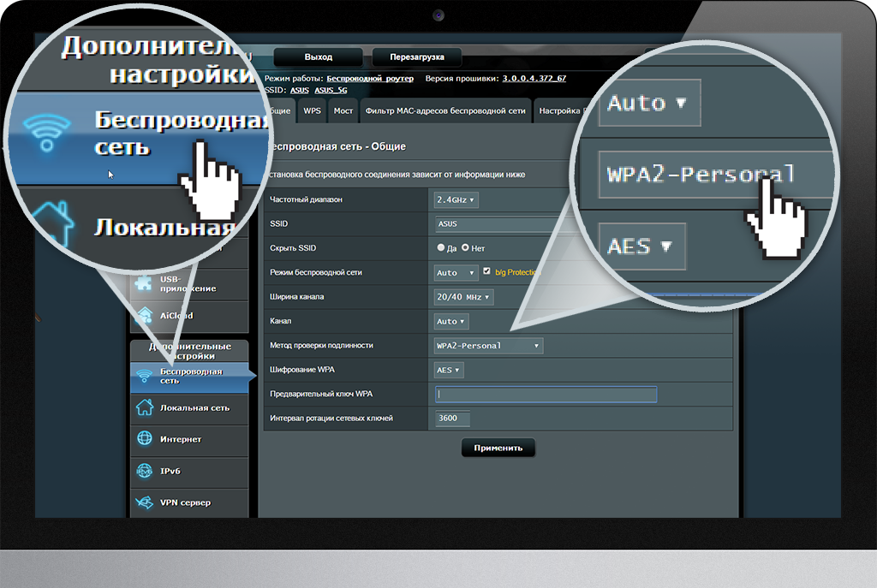877x588 pixels.
Task: Open AiCloud via its cloud icon
Action: (145, 316)
